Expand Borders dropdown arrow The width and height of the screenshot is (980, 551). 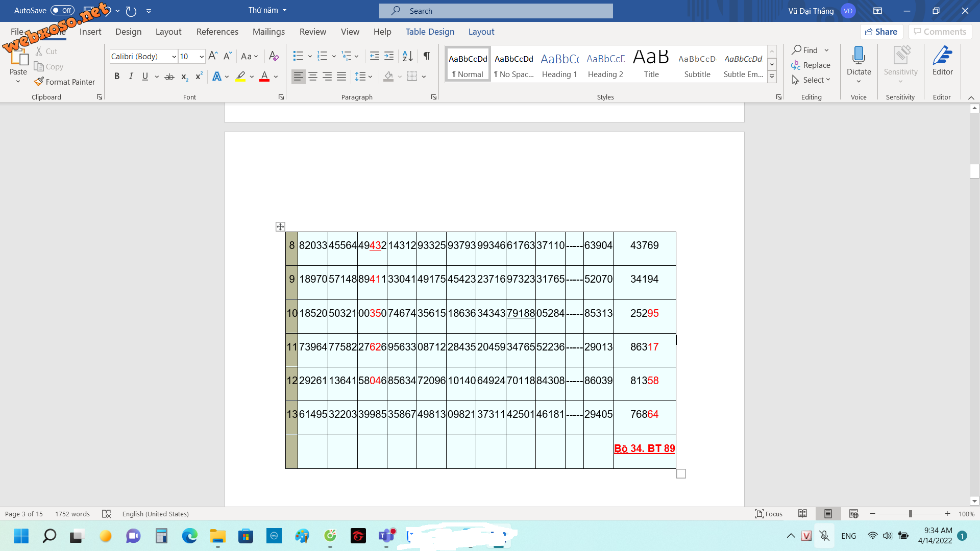424,77
